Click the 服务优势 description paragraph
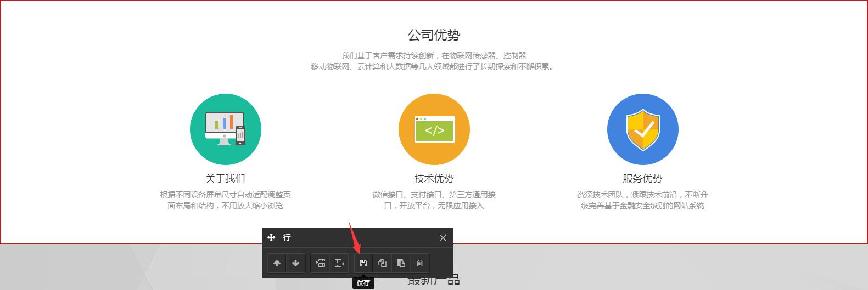Screen dimensions: 868x290 pos(642,200)
